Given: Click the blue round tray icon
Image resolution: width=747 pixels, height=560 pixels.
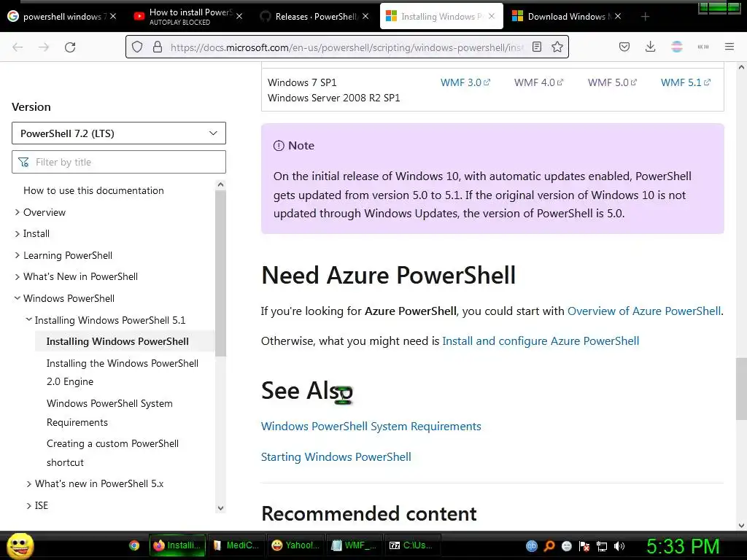Looking at the screenshot, I should click(532, 546).
